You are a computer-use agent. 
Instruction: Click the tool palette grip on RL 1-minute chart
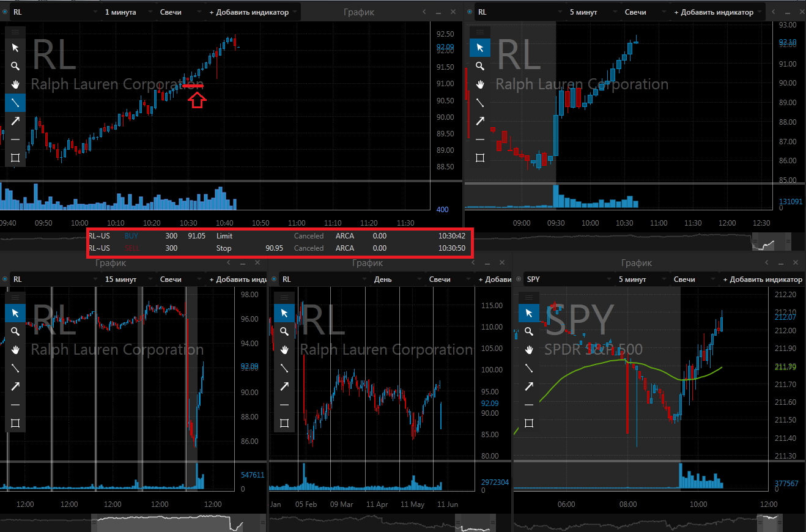15,31
